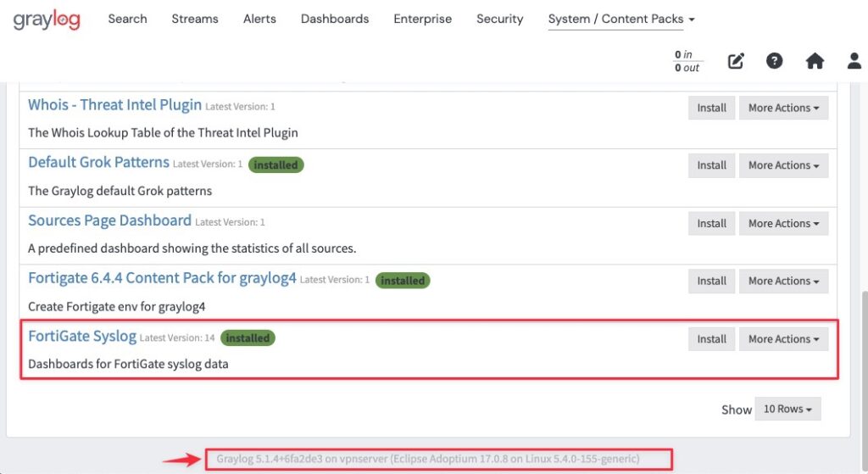The width and height of the screenshot is (868, 474).
Task: Expand More Actions for Whois Threat Intel
Action: point(783,108)
